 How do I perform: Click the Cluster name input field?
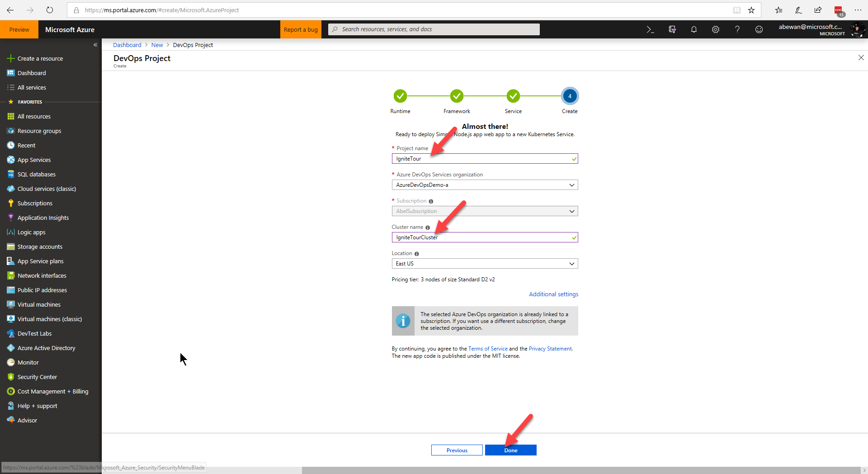pos(485,237)
